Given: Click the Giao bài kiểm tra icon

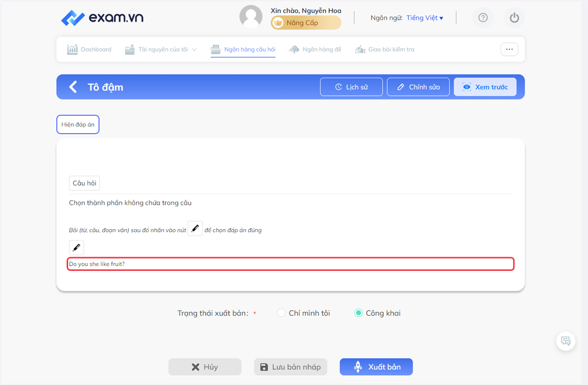Looking at the screenshot, I should pos(360,49).
